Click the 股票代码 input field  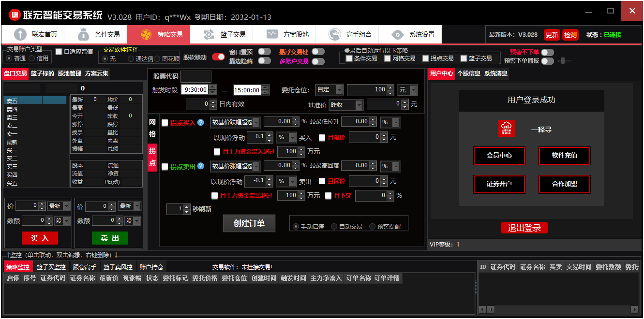click(195, 76)
